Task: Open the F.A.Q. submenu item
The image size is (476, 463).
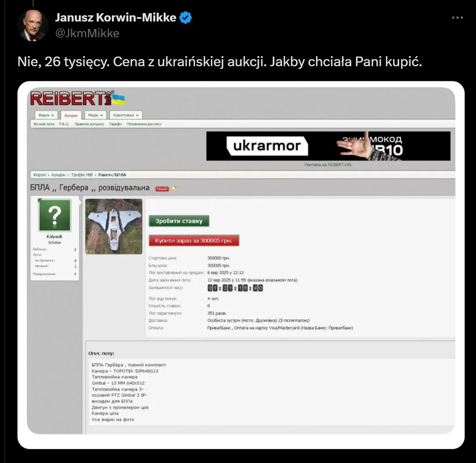Action: 64,124
